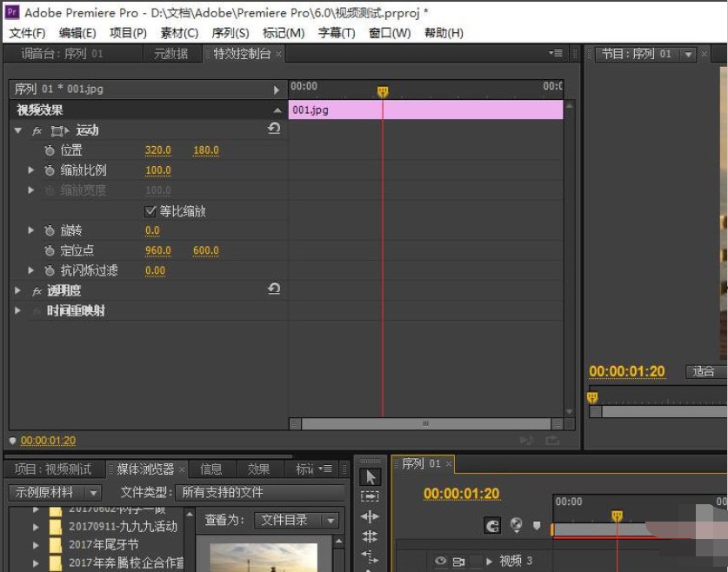Select the Track Select tool
The image size is (728, 572).
(370, 496)
